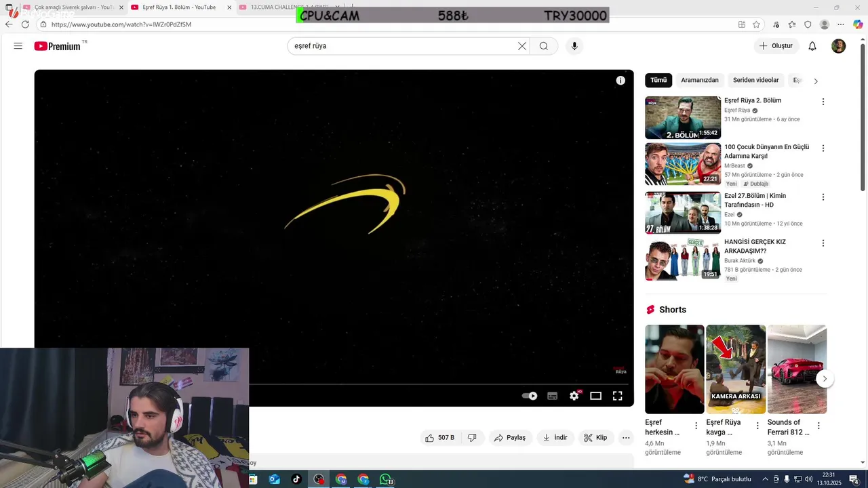Screen dimensions: 868x488
Task: Click the video progress bar
Action: pos(439,384)
